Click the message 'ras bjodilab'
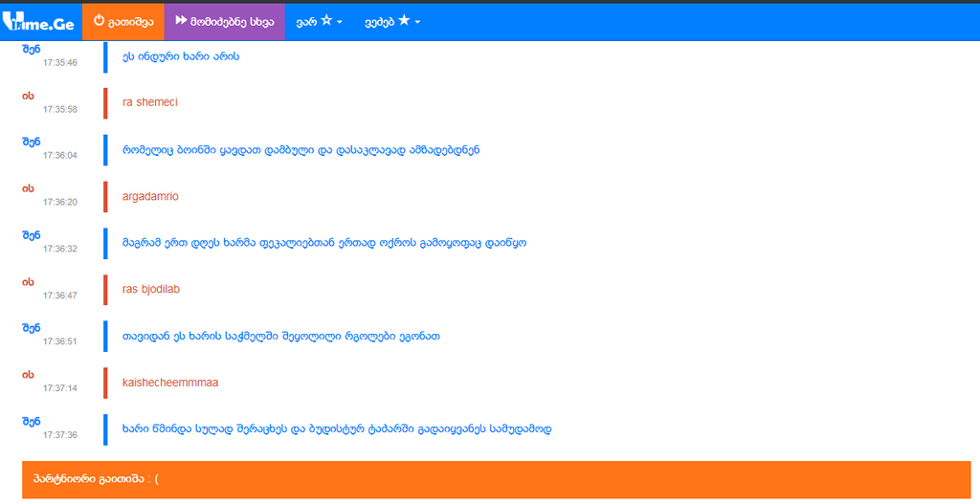Screen dimensions: 980x504 point(151,289)
